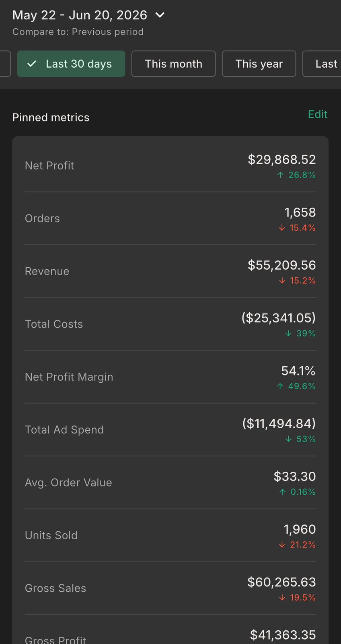Click the green down arrow by Total Costs 39%

[288, 333]
